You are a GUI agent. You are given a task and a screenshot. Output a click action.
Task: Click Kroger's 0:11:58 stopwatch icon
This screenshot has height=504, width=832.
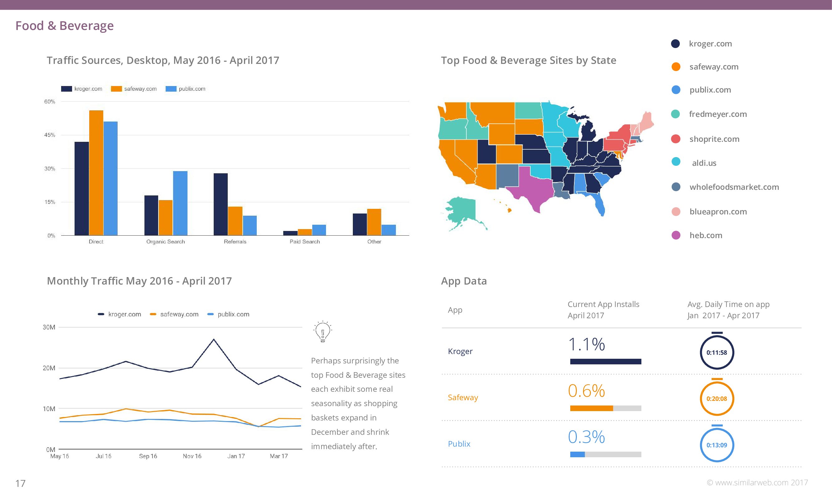717,352
